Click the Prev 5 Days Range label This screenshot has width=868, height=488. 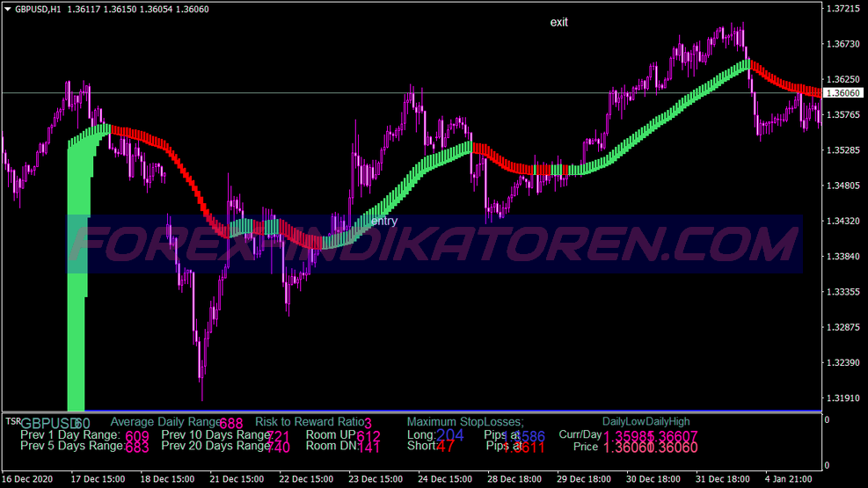click(x=72, y=446)
